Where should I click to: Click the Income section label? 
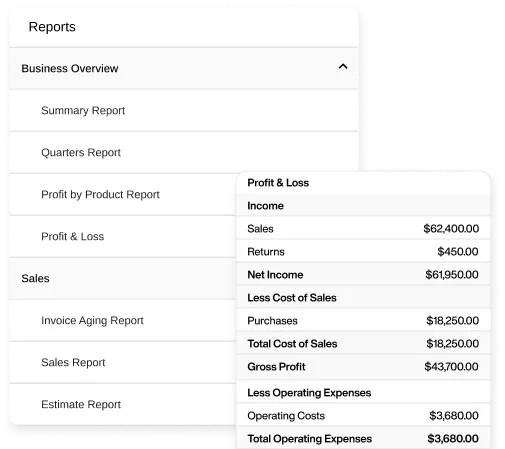[x=265, y=206]
